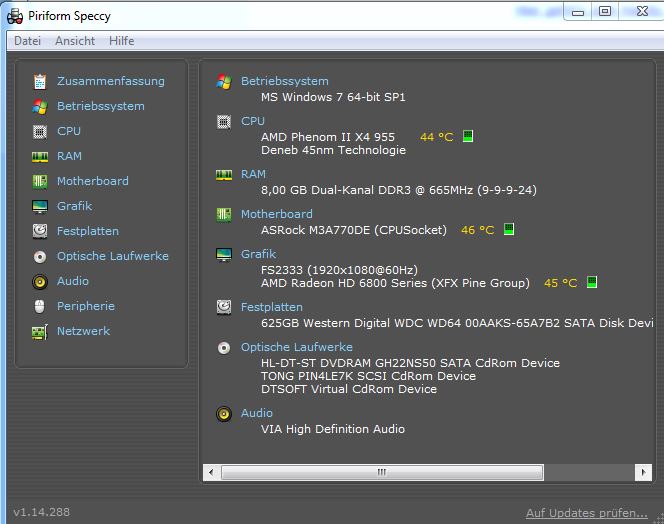Click the RAM module icon in sidebar
This screenshot has height=524, width=664.
[40, 157]
